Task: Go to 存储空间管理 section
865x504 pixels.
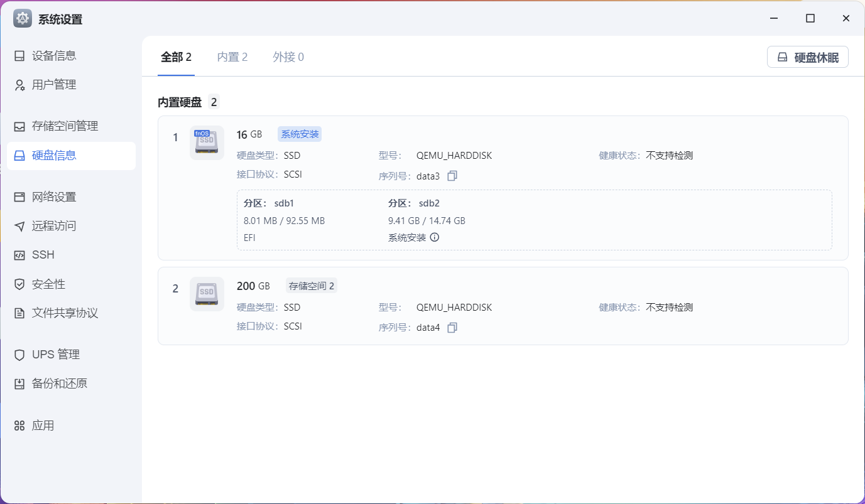Action: point(65,126)
